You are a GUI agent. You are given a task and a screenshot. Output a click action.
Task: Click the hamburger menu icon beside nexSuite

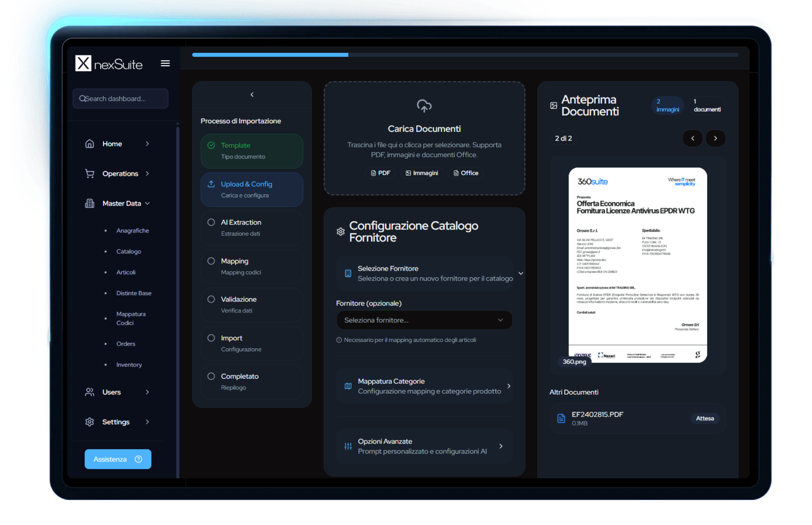click(165, 63)
